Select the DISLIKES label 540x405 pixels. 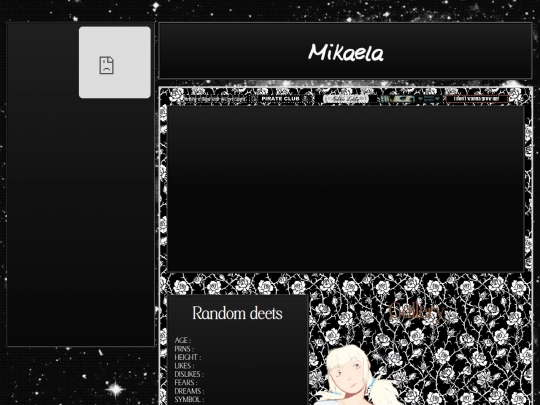189,374
